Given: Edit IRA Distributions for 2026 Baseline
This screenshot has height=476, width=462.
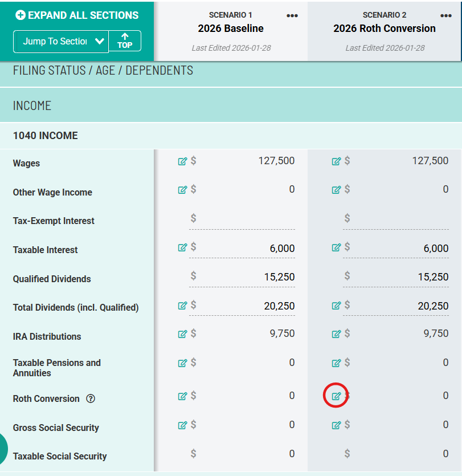Looking at the screenshot, I should [x=182, y=334].
